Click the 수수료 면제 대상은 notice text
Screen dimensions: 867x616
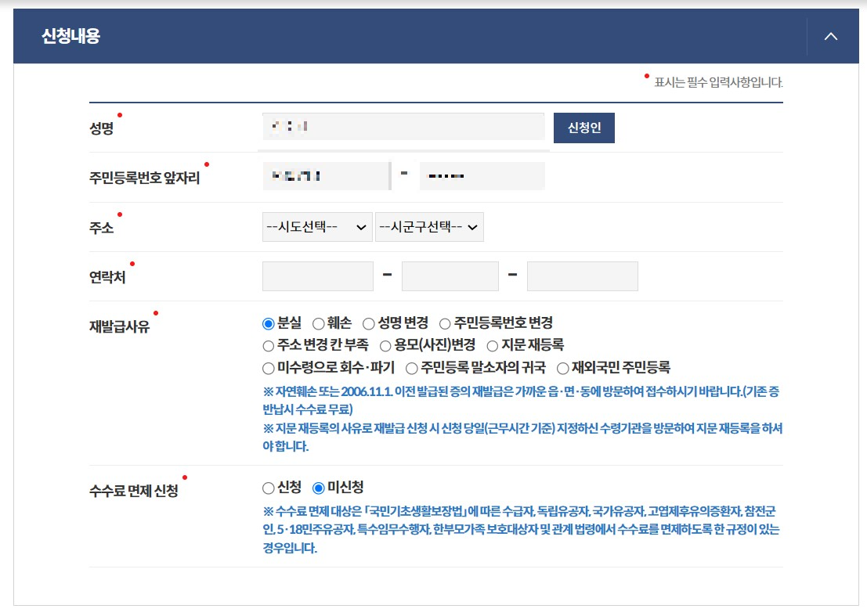coord(521,529)
